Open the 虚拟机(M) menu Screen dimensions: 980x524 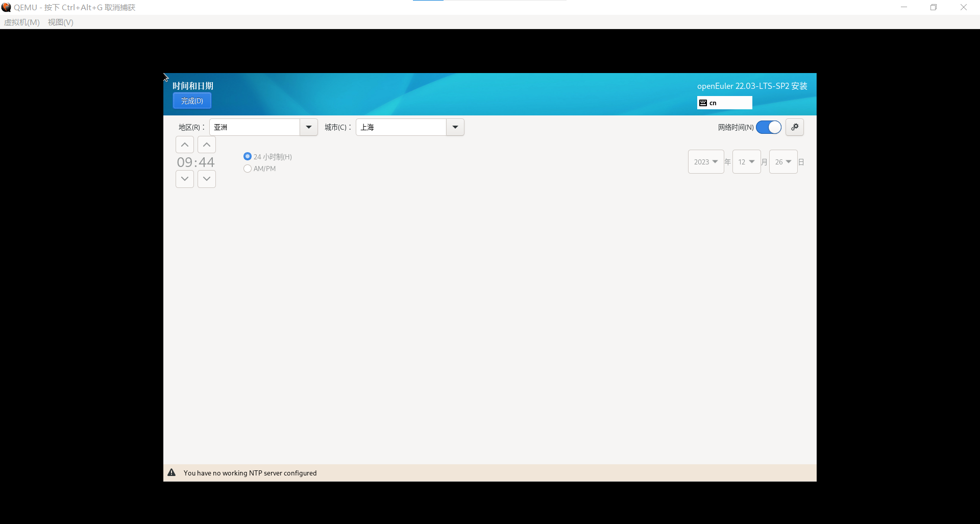tap(22, 22)
